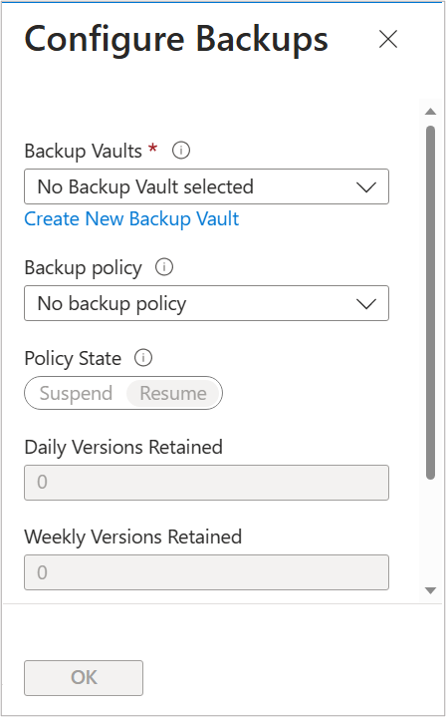Click the scrollbar down arrow

coord(430,590)
